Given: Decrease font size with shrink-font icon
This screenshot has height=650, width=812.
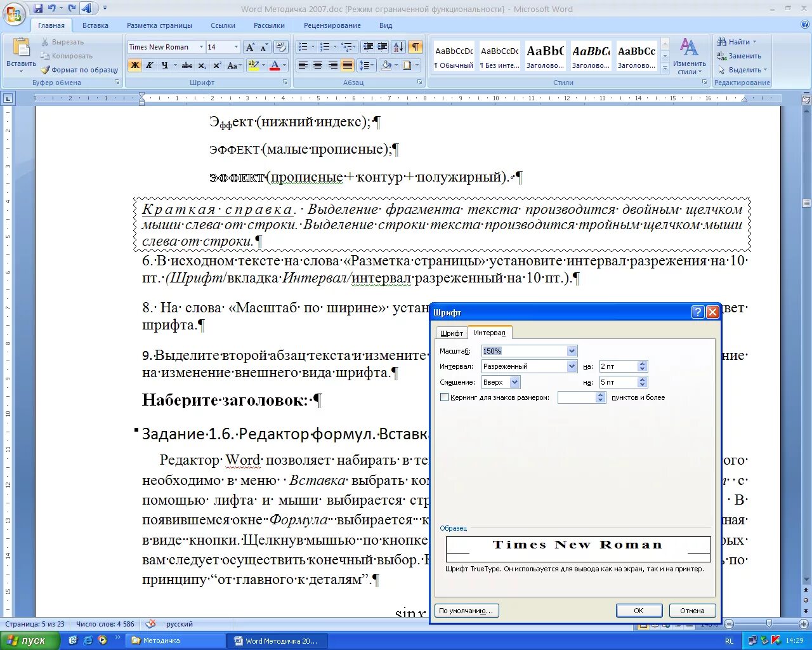Looking at the screenshot, I should click(x=264, y=47).
